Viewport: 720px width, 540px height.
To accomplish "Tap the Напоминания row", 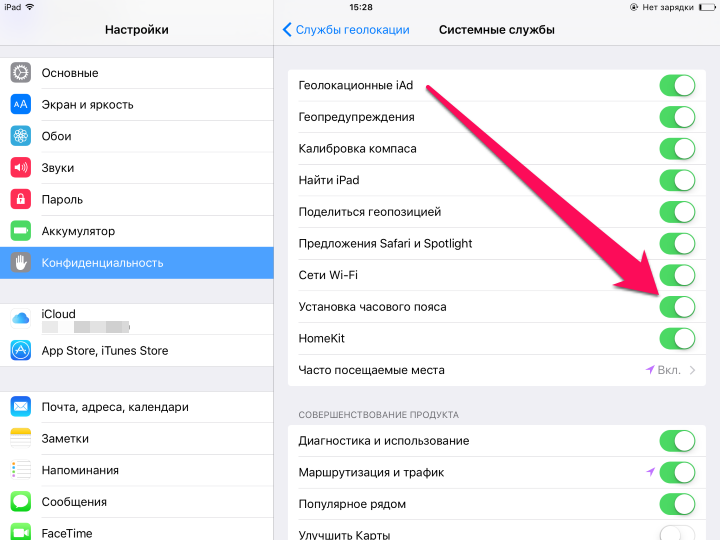I will pos(137,470).
